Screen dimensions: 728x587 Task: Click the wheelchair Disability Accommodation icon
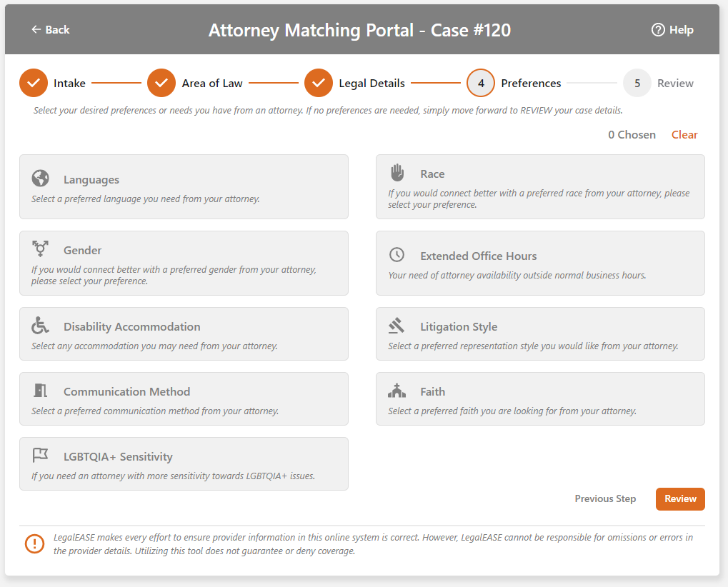[40, 326]
